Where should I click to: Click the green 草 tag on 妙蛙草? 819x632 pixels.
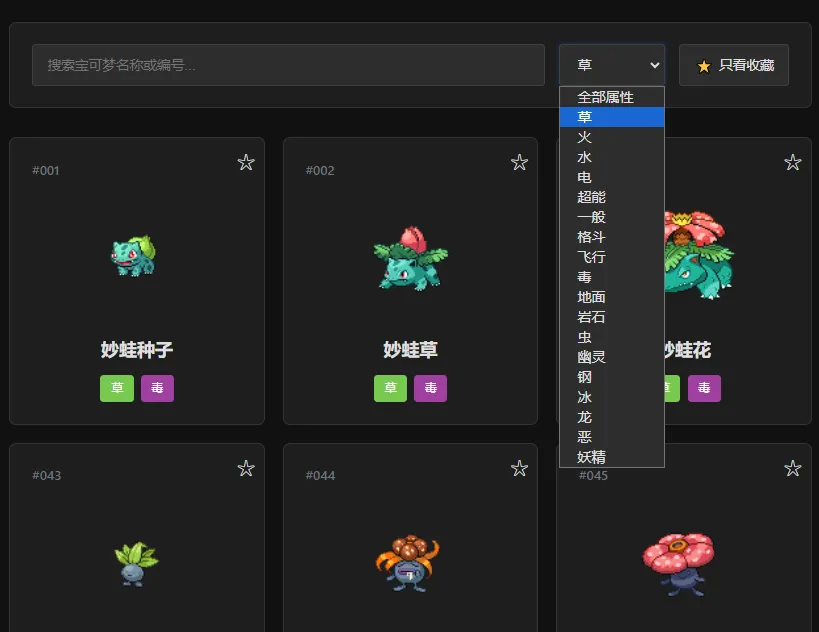click(390, 388)
